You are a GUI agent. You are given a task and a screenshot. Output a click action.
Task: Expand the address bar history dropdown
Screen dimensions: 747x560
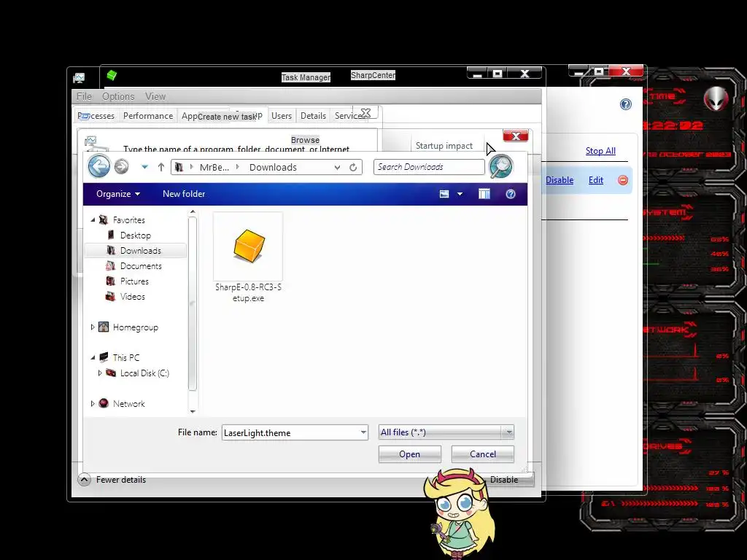pyautogui.click(x=337, y=167)
